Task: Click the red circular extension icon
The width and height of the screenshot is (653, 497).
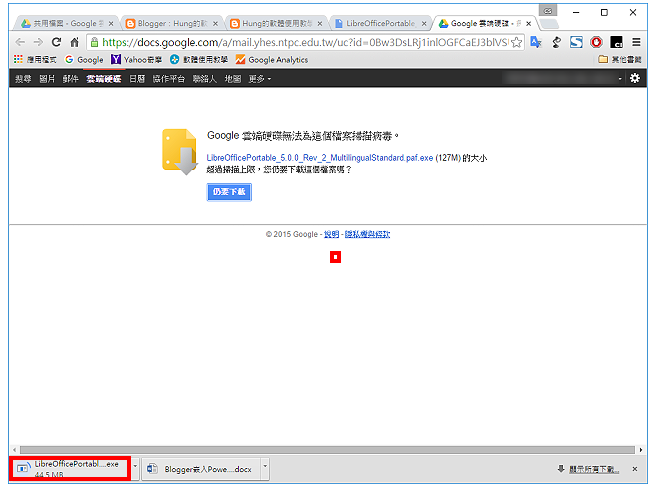Action: [596, 42]
